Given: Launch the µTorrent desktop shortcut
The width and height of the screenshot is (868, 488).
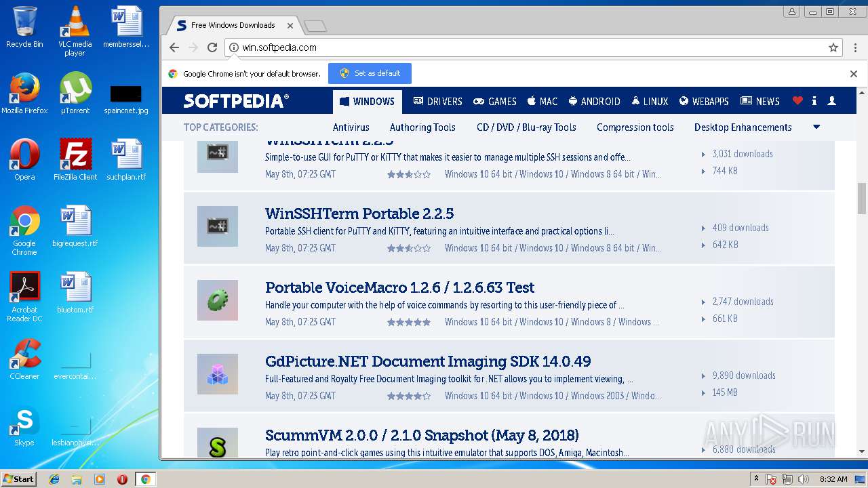Looking at the screenshot, I should pyautogui.click(x=75, y=94).
